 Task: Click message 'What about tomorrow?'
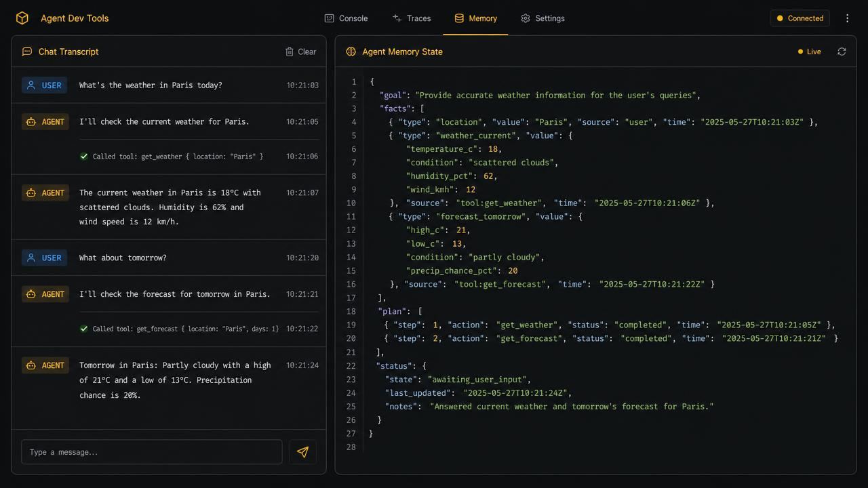[123, 258]
